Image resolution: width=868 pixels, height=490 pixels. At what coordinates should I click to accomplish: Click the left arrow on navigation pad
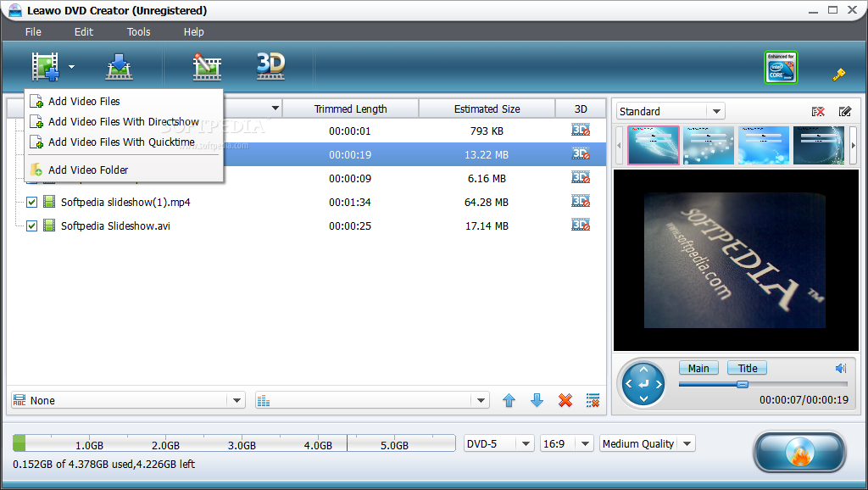point(629,384)
